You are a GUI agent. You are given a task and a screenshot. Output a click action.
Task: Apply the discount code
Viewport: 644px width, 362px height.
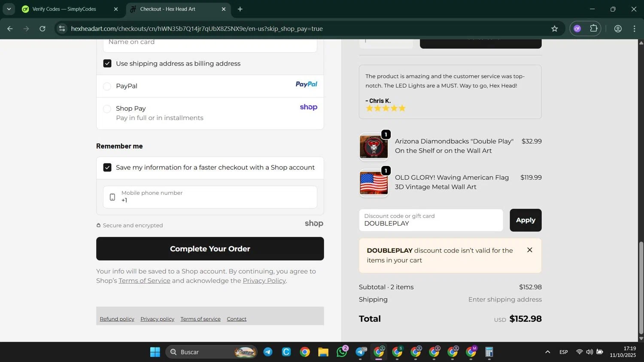[526, 220]
